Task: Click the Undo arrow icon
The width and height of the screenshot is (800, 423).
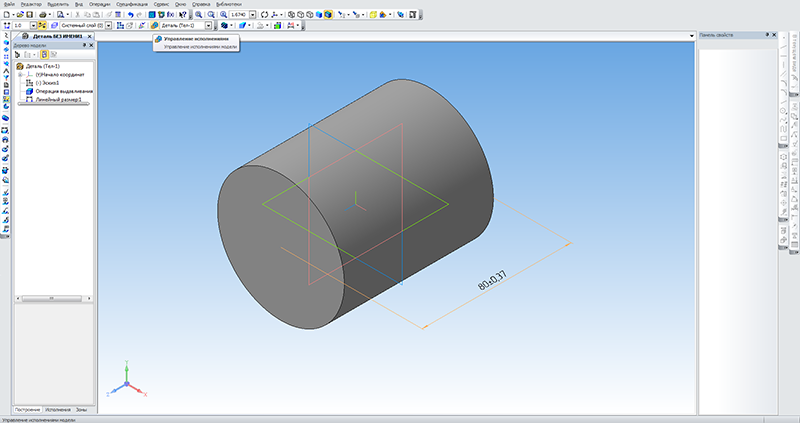Action: (131, 15)
